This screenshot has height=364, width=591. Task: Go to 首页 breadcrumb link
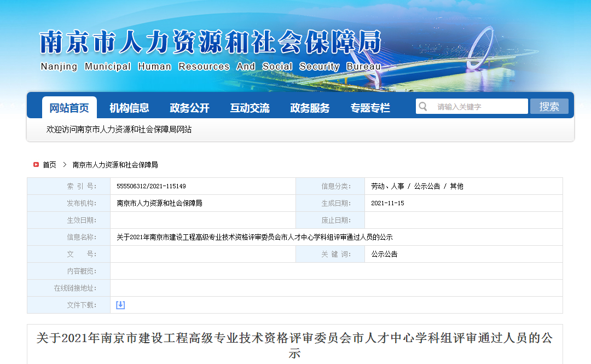(x=49, y=165)
